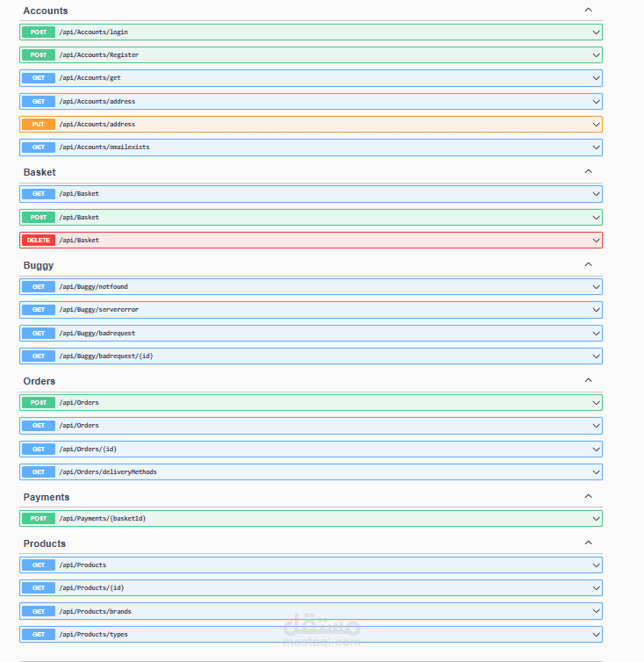The image size is (644, 662).
Task: Expand the /api/Accounts/login row chevron
Action: [596, 32]
